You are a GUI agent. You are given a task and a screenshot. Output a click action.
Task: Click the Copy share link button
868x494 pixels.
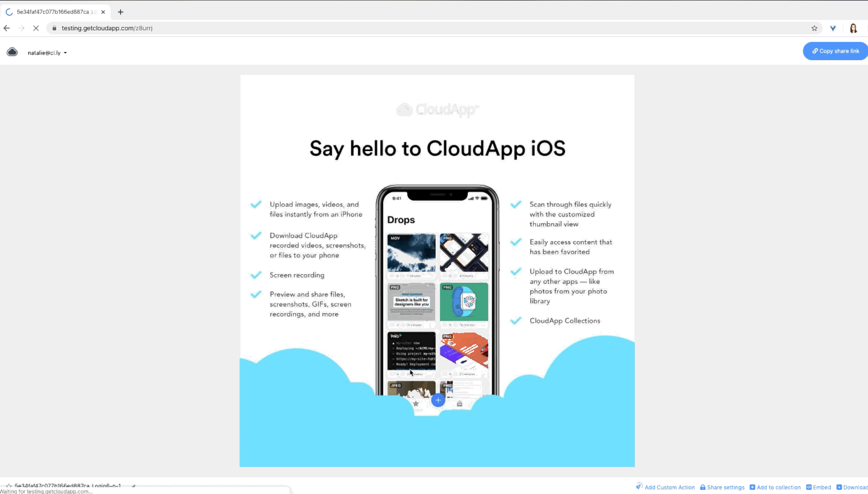(835, 51)
